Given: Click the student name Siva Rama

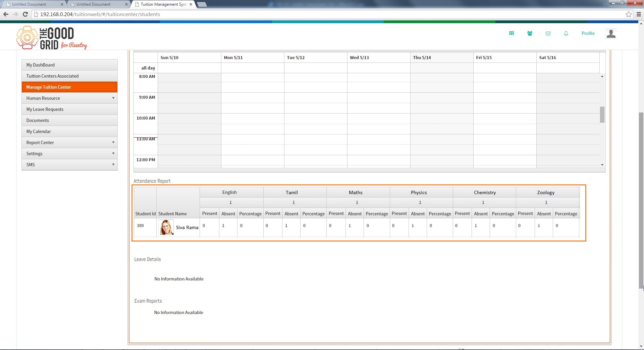Looking at the screenshot, I should (x=187, y=227).
